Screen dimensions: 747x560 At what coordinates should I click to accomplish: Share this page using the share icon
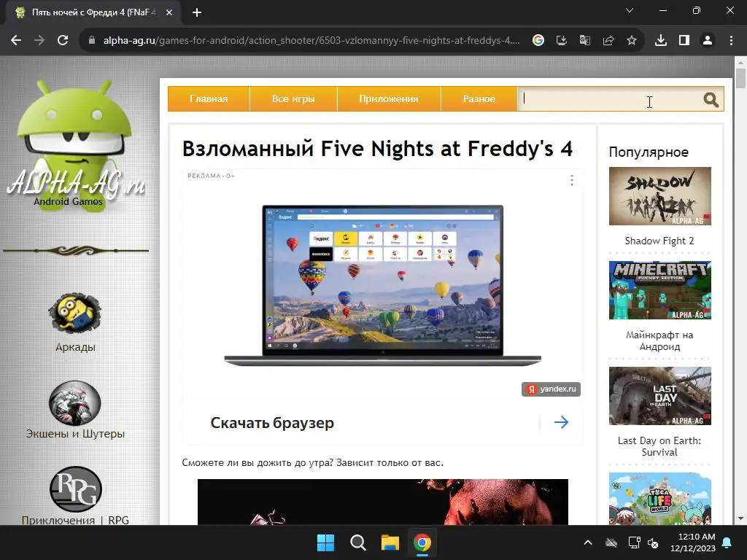(608, 41)
